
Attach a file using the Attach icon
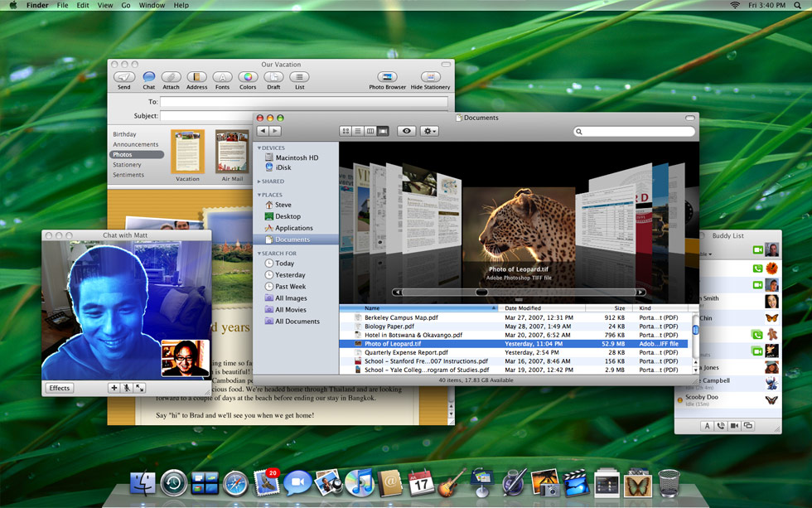tap(172, 76)
